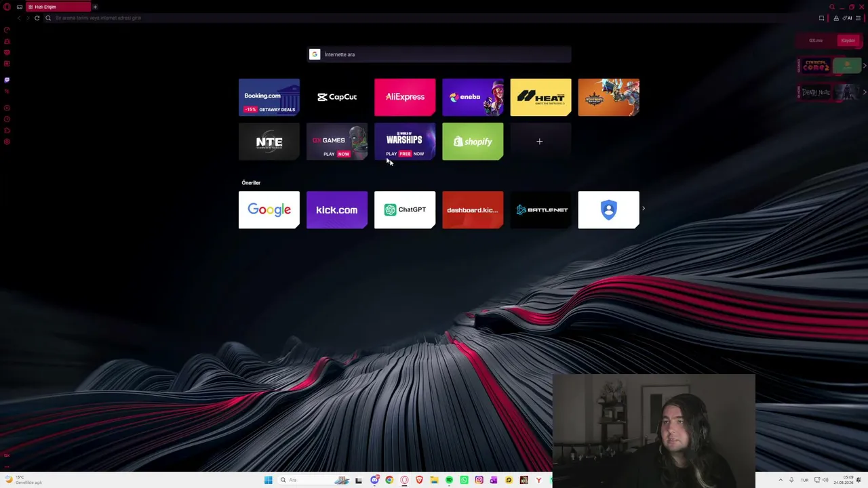868x488 pixels.
Task: Open the settings gear in the sidebar
Action: click(7, 142)
